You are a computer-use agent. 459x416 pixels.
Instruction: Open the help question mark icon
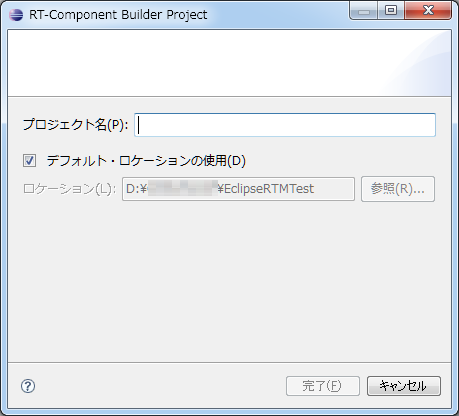pos(28,386)
